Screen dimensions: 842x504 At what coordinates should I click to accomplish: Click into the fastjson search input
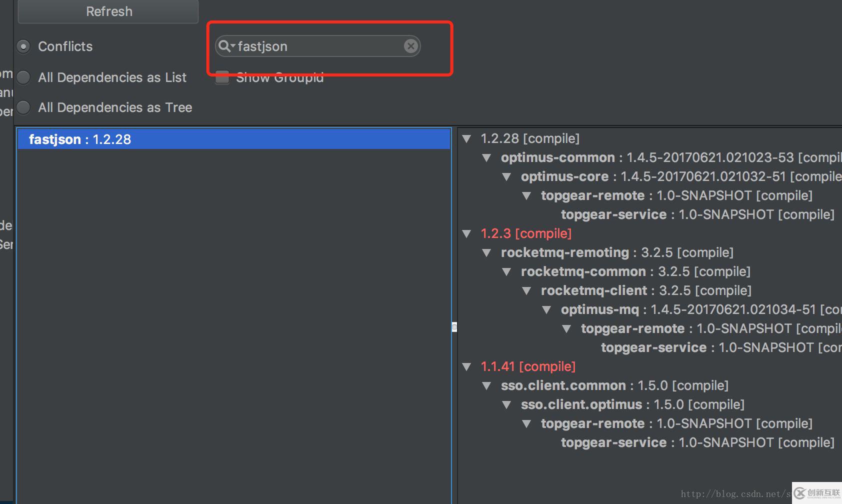coord(318,46)
